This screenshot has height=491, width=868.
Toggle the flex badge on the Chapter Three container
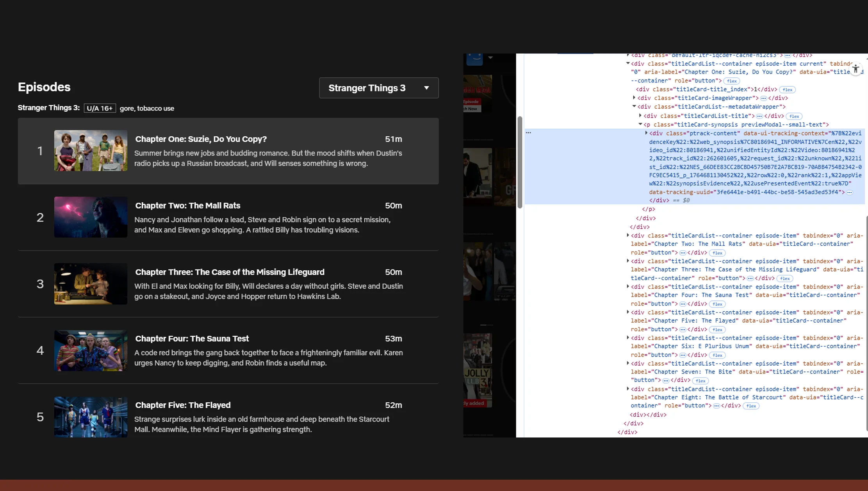[785, 279]
